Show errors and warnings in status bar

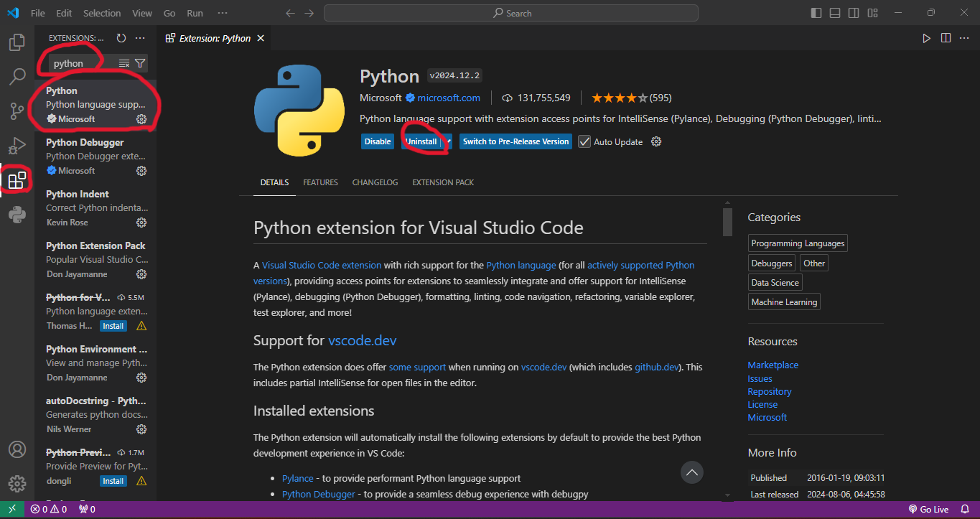point(49,509)
